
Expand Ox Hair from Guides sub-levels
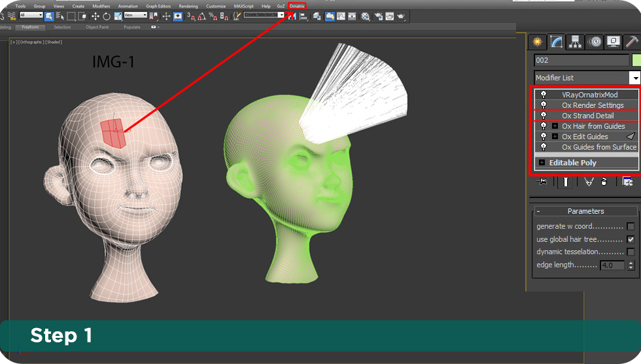(x=555, y=126)
